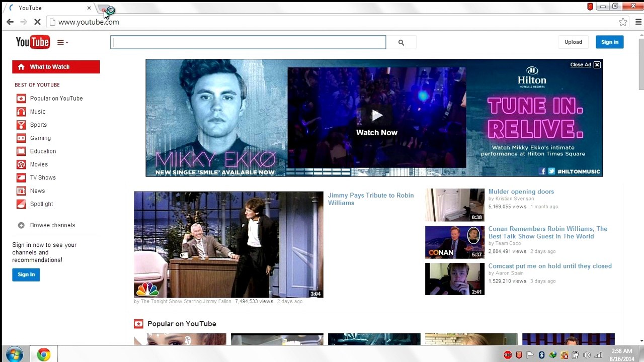
Task: Play the Mikky Ekko ad video
Action: click(377, 118)
